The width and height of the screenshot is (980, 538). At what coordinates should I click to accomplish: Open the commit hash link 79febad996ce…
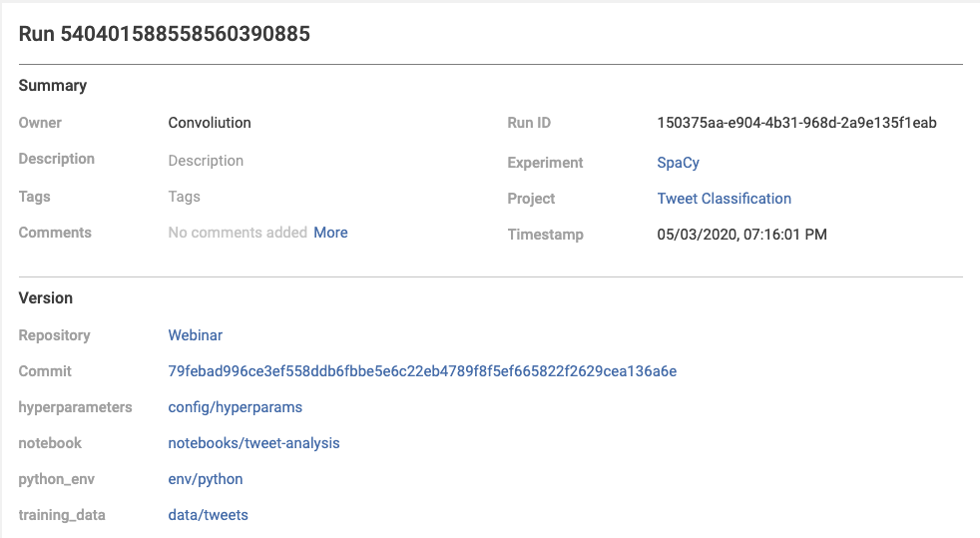(422, 371)
